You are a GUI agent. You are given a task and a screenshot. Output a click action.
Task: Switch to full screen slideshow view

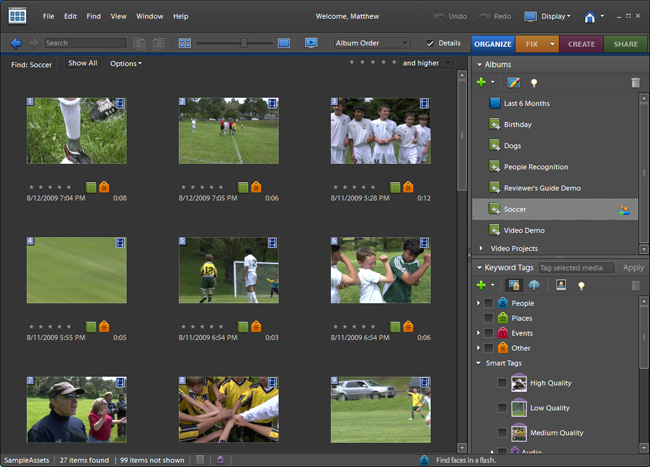[x=311, y=43]
